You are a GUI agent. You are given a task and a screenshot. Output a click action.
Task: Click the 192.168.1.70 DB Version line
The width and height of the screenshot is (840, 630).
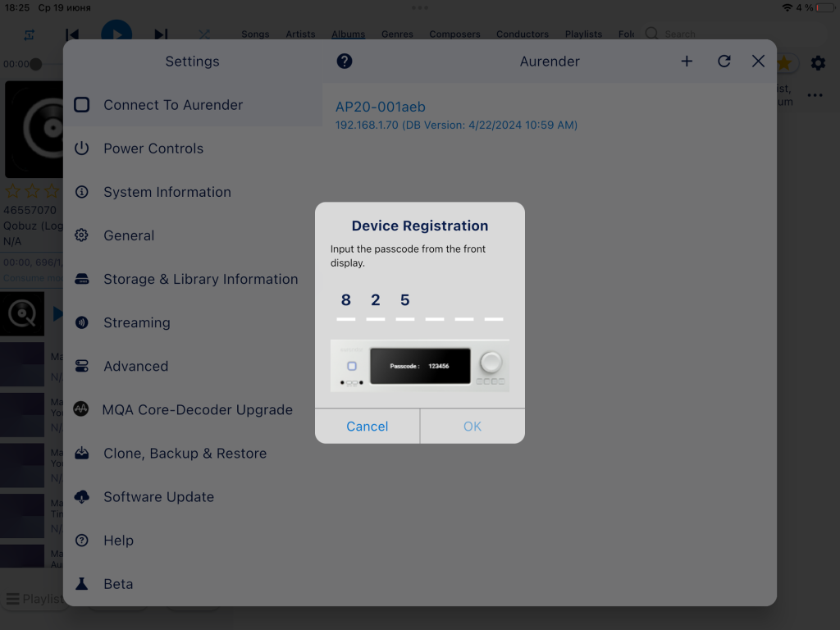(456, 125)
